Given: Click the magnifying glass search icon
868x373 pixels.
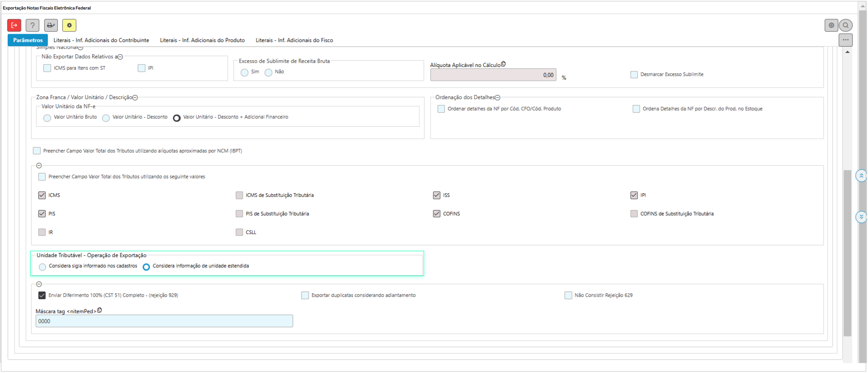Looking at the screenshot, I should (845, 25).
